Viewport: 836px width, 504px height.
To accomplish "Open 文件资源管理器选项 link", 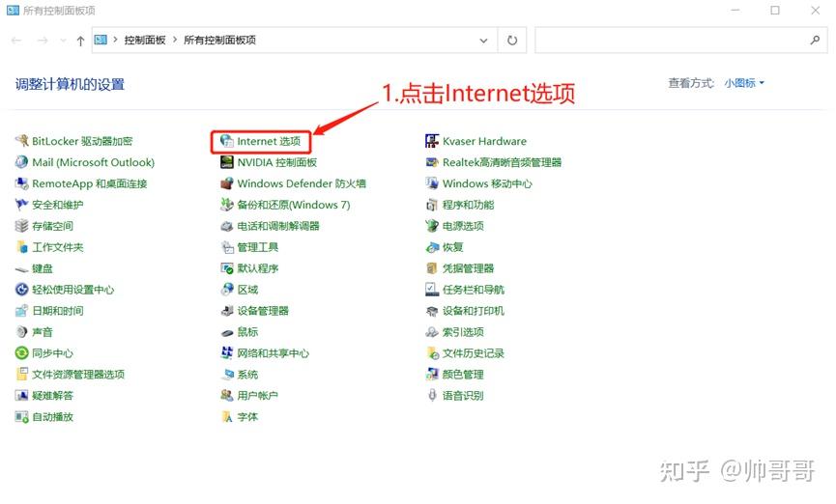I will coord(78,374).
